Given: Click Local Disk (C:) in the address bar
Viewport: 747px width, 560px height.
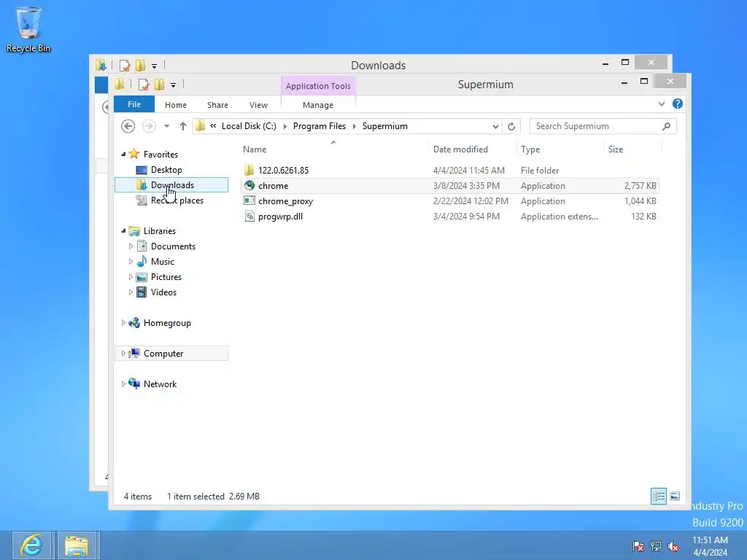Looking at the screenshot, I should click(x=249, y=126).
